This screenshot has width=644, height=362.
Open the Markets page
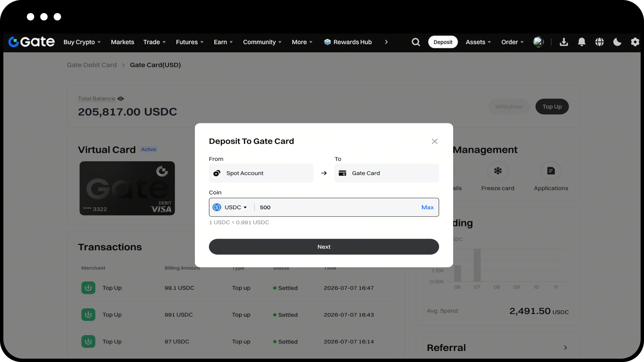click(x=122, y=42)
